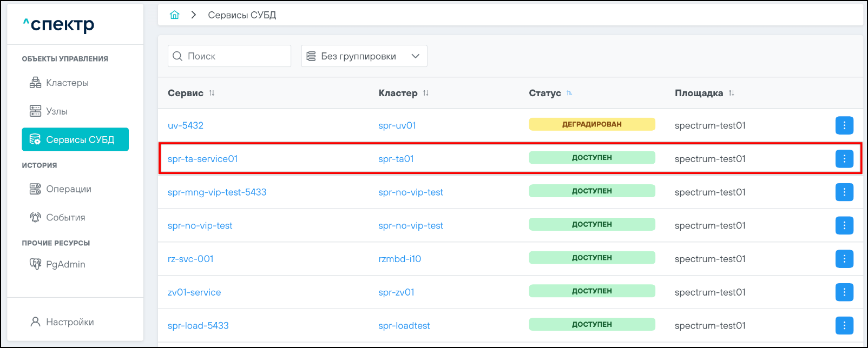Screen dimensions: 868x348
Task: Open actions menu for spr-load-5433 row
Action: tap(844, 325)
